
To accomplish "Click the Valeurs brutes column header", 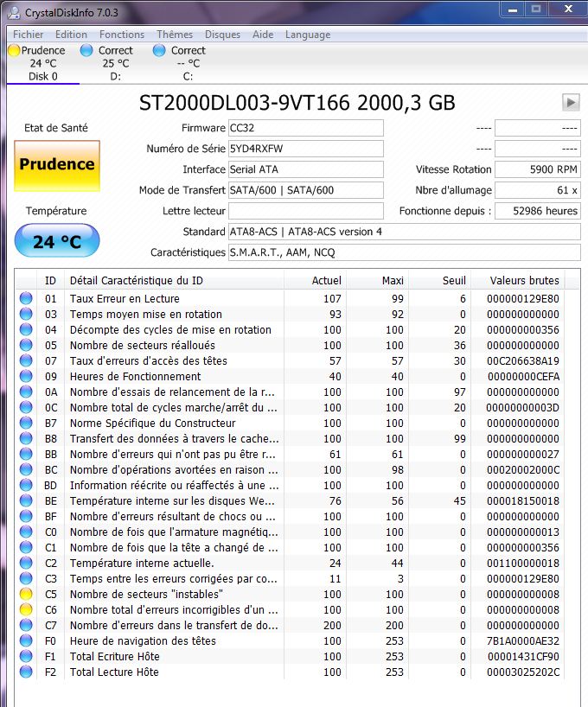I will click(x=518, y=280).
